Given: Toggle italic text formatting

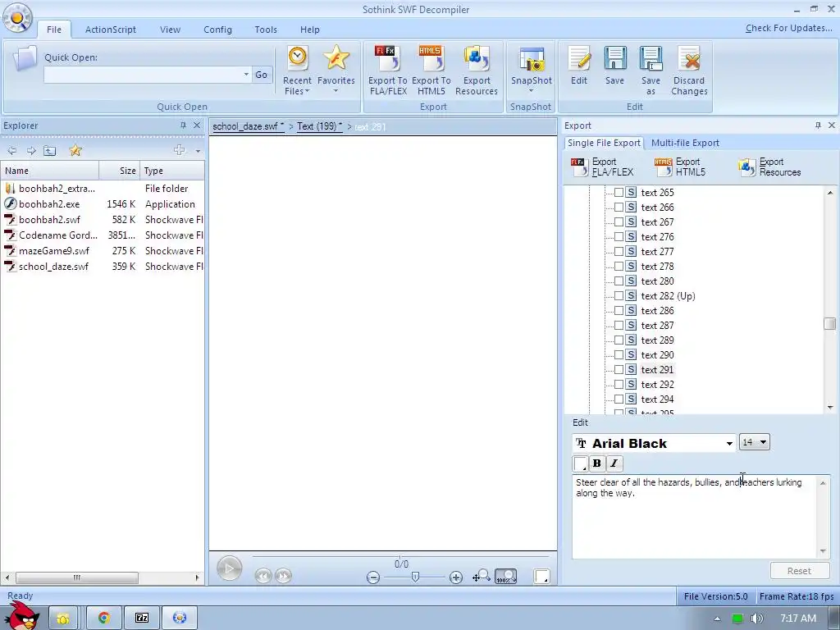Looking at the screenshot, I should click(x=614, y=463).
